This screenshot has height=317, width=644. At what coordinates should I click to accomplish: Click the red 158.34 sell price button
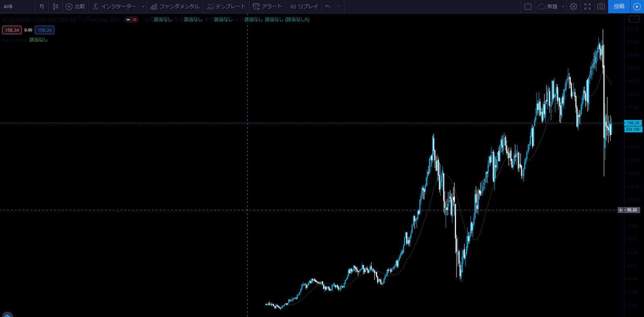click(x=12, y=30)
